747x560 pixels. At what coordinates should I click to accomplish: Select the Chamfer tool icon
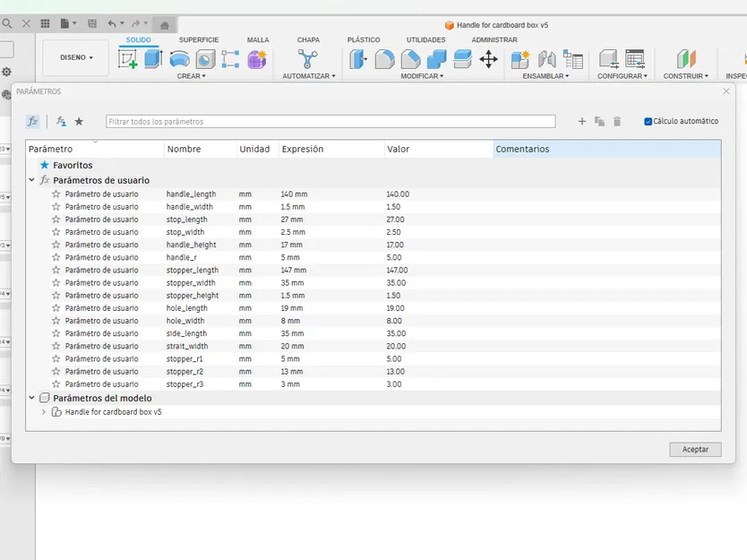tap(410, 59)
